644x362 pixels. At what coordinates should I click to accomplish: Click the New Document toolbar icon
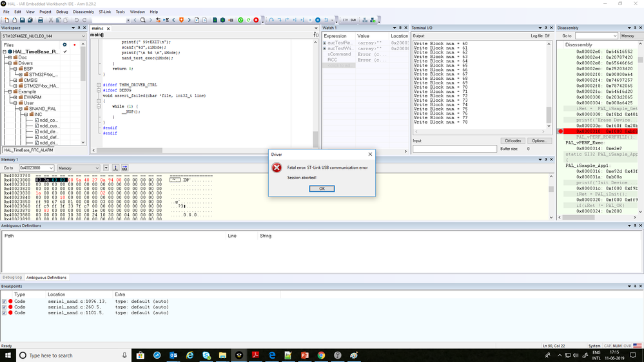[x=6, y=20]
